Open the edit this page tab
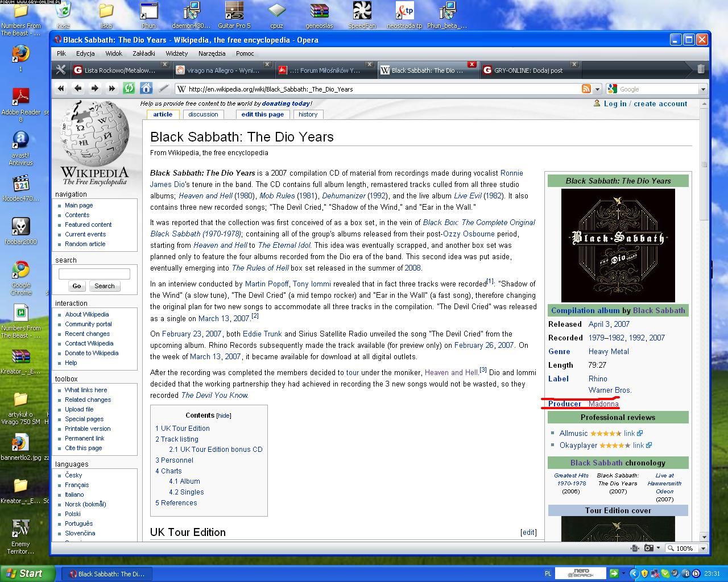The width and height of the screenshot is (728, 582). click(x=262, y=114)
